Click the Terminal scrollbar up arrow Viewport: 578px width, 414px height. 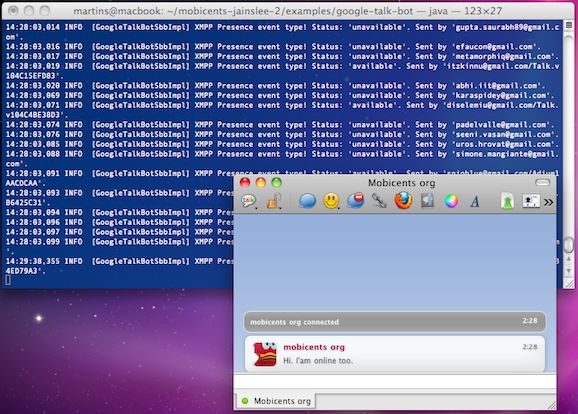569,259
